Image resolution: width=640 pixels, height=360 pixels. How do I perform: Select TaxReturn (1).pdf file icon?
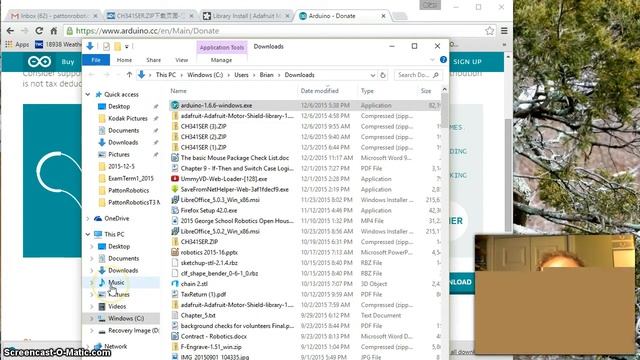[x=175, y=294]
